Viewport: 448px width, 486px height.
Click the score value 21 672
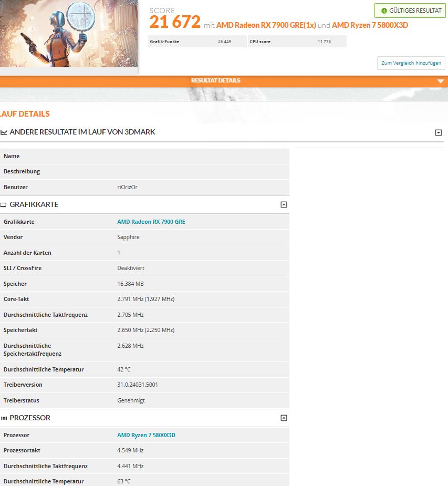pyautogui.click(x=175, y=22)
